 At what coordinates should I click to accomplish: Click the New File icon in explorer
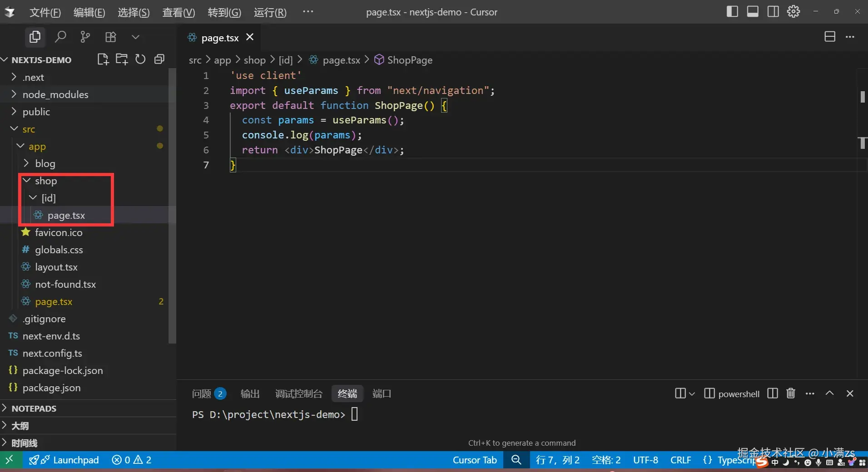tap(103, 59)
